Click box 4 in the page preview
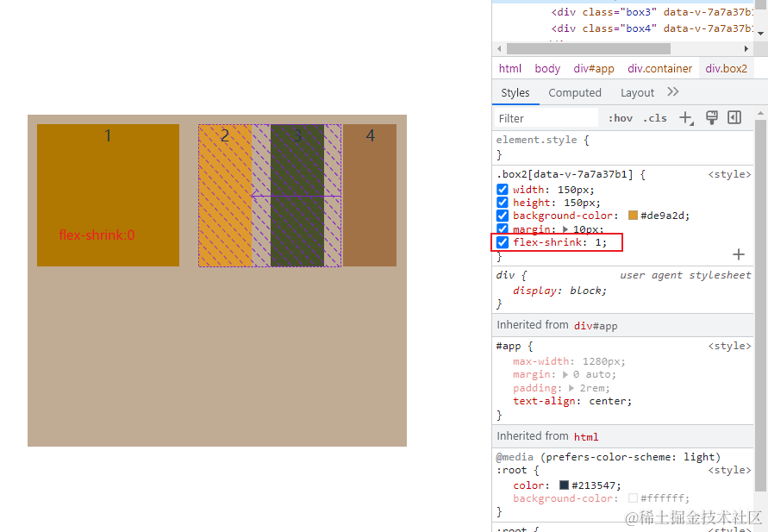 pos(370,195)
